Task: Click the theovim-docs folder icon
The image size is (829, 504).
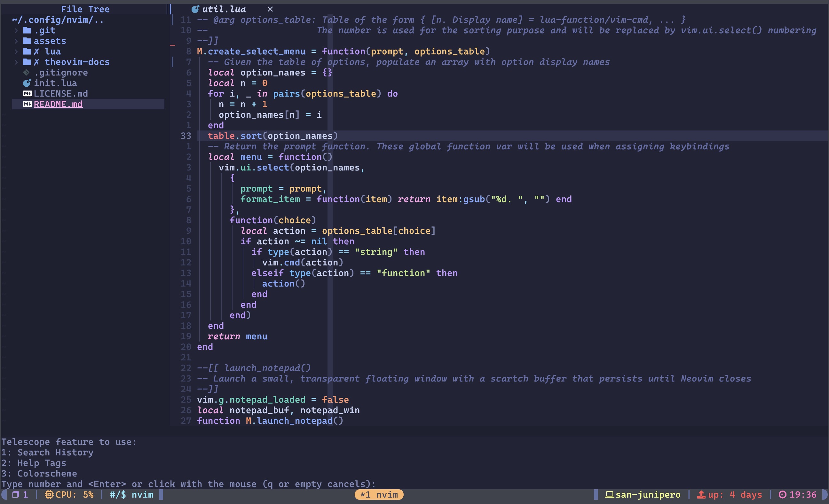Action: pos(27,62)
